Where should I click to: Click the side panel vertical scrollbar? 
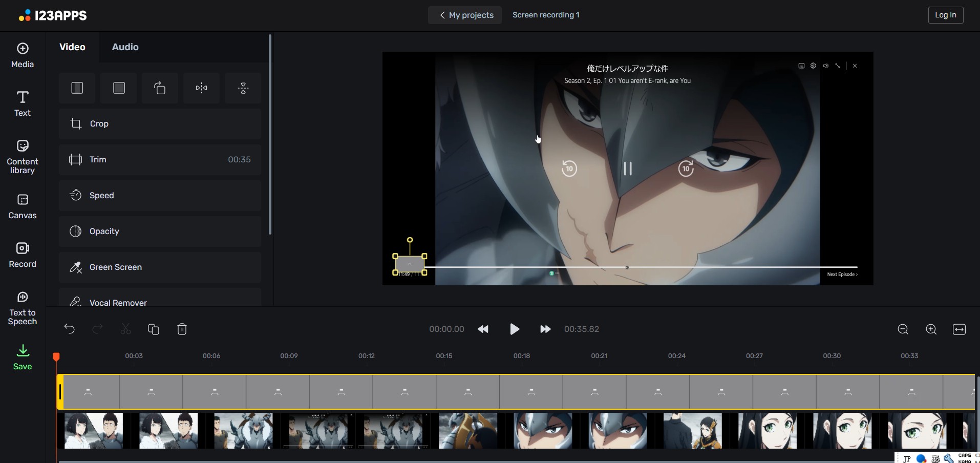pos(270,134)
